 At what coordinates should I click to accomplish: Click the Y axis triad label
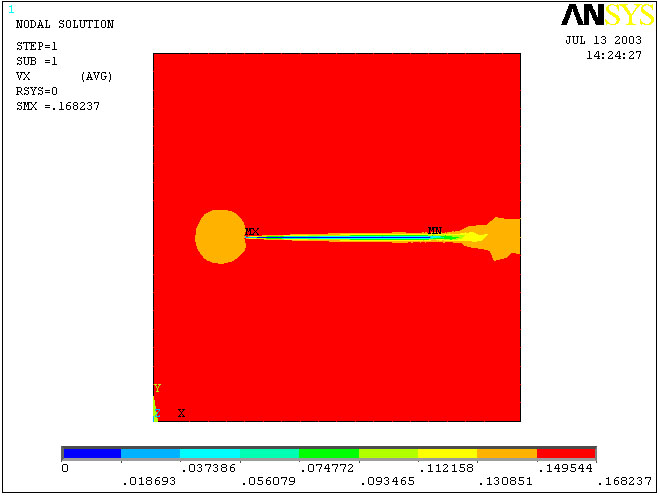click(157, 388)
